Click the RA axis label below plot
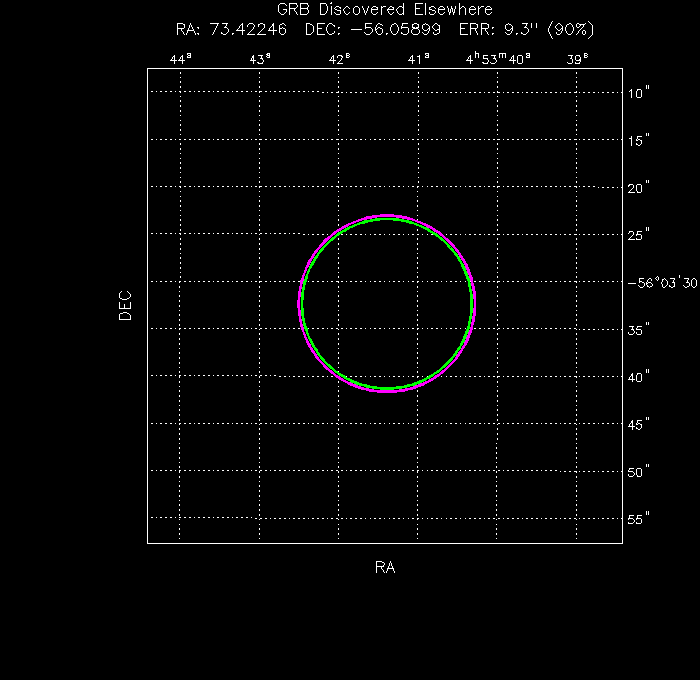The width and height of the screenshot is (700, 680). pyautogui.click(x=385, y=567)
